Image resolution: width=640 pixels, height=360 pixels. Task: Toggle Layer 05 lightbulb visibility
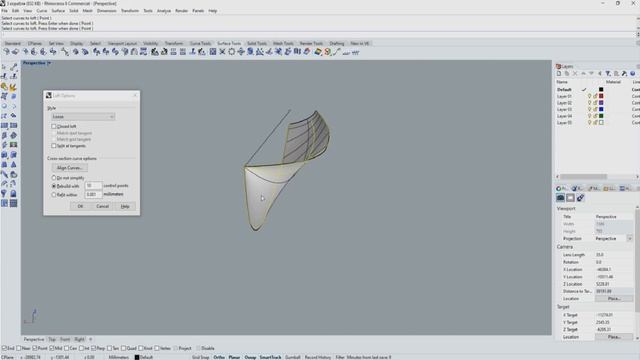pos(589,122)
